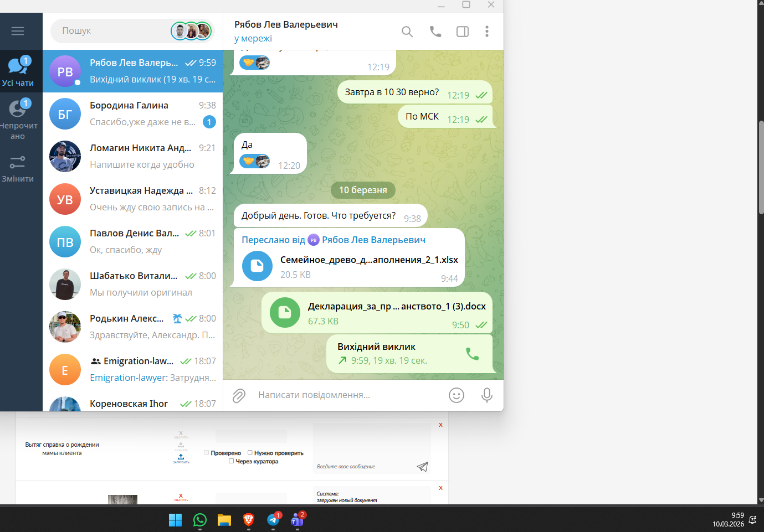This screenshot has height=532, width=764.
Task: Open chat with Павлов Денис
Action: 133,242
